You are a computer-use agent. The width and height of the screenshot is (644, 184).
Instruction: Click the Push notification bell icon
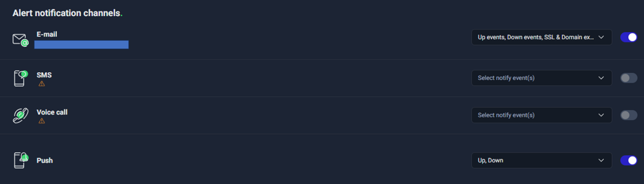coord(20,160)
